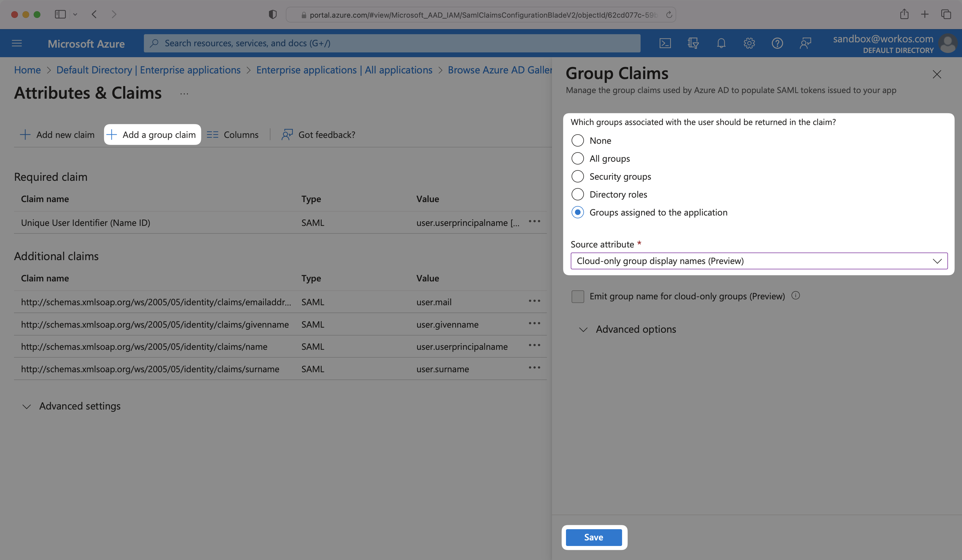Viewport: 962px width, 560px height.
Task: Click the close panel icon
Action: pyautogui.click(x=937, y=74)
